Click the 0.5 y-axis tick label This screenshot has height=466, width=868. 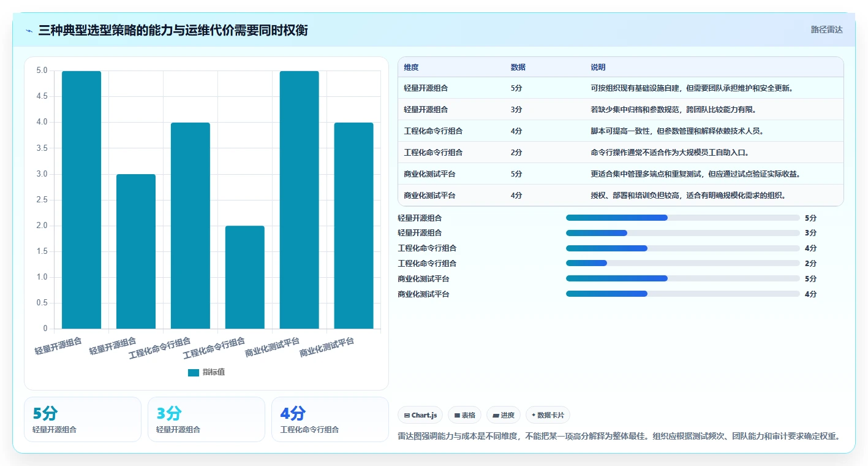[x=42, y=303]
